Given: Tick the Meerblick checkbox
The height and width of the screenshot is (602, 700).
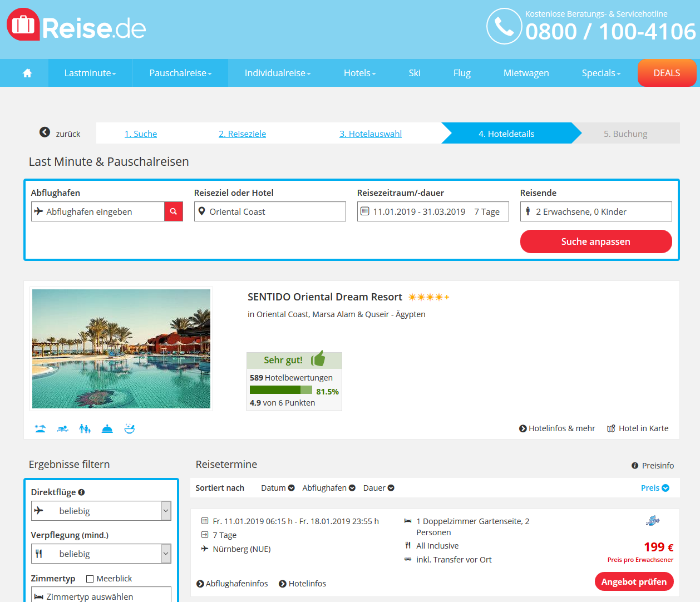Looking at the screenshot, I should tap(90, 579).
